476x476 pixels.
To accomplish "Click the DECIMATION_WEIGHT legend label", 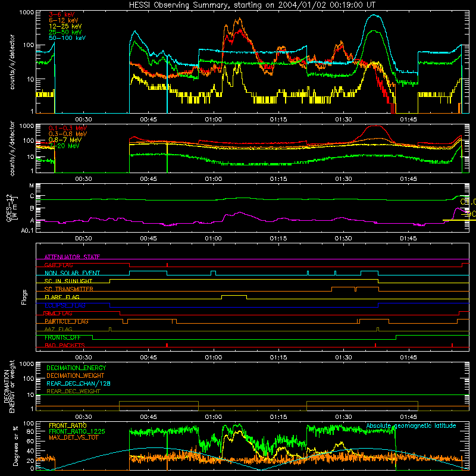I will click(76, 375).
